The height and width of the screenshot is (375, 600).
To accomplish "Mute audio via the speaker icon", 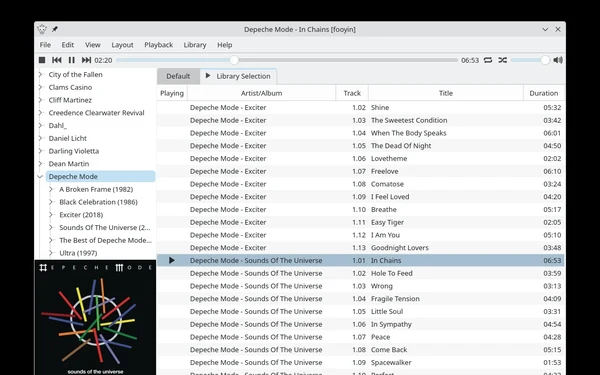I will 558,60.
